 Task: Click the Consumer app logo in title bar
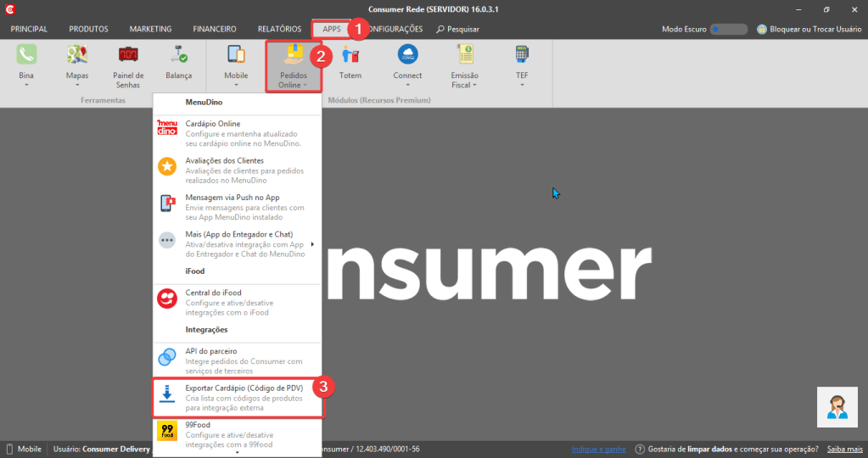[x=9, y=9]
